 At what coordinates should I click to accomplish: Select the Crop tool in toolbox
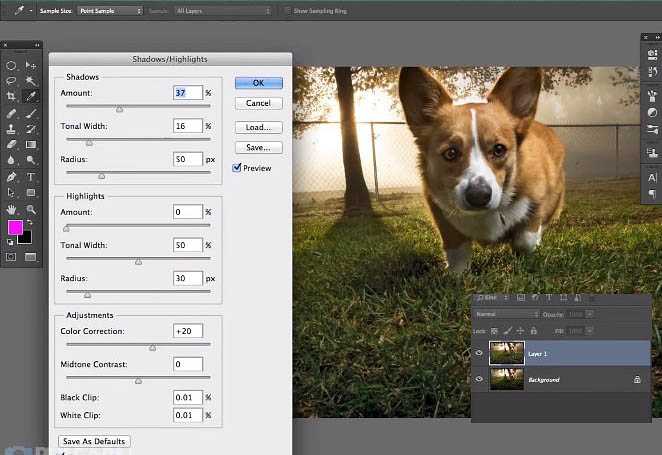11,97
